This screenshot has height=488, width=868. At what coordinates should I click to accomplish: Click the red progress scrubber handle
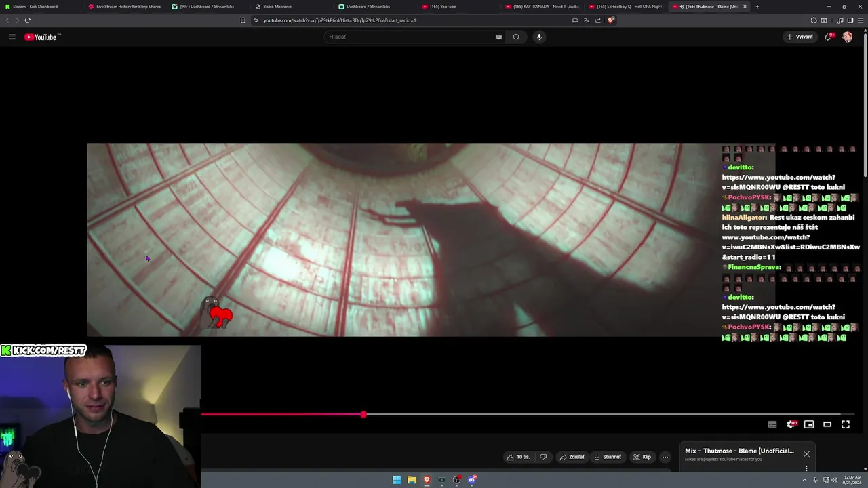(363, 414)
